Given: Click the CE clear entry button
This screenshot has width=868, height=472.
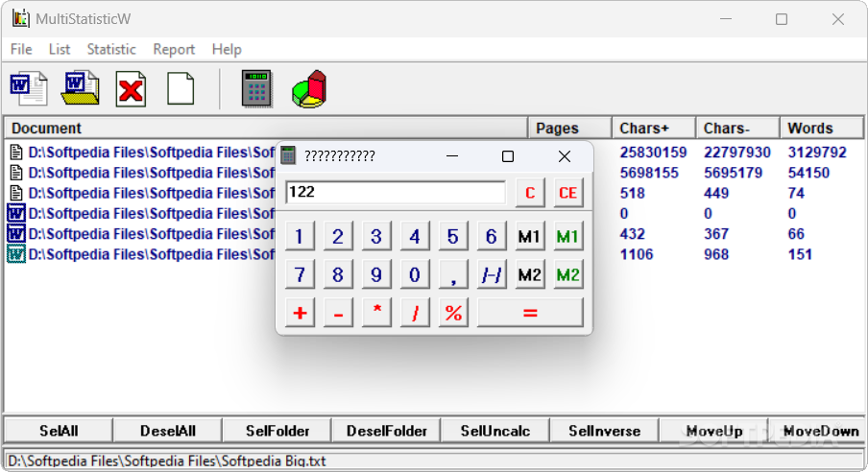Looking at the screenshot, I should [x=568, y=193].
